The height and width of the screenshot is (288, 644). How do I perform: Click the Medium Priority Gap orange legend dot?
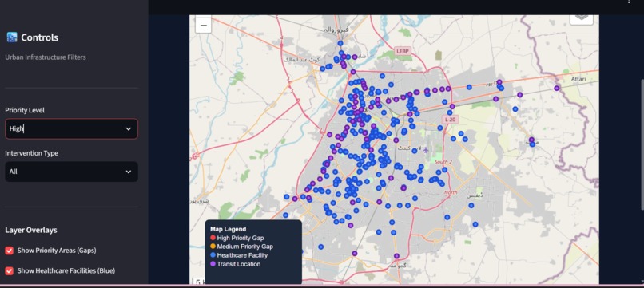click(213, 247)
